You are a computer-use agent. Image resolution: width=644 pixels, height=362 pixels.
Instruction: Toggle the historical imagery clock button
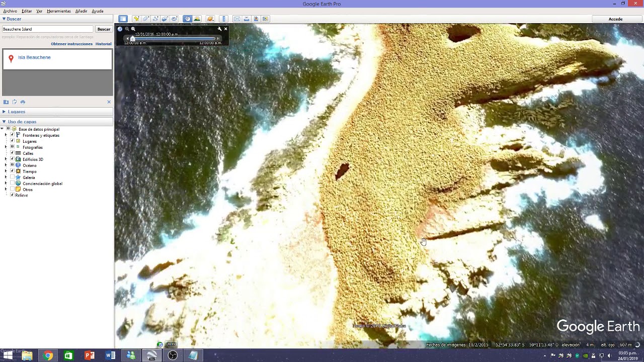point(187,19)
